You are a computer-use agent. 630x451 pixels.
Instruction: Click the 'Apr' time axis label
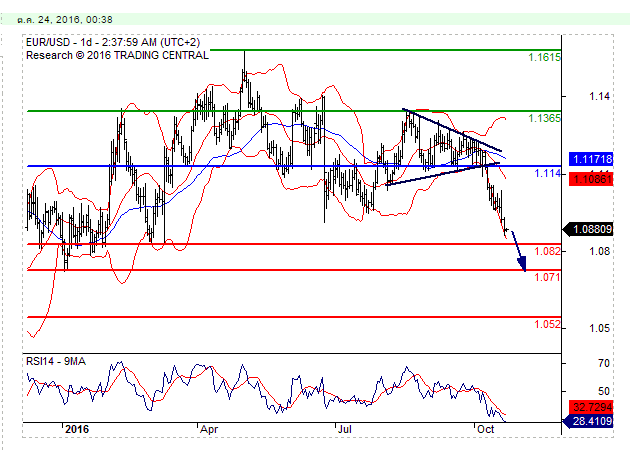[209, 429]
